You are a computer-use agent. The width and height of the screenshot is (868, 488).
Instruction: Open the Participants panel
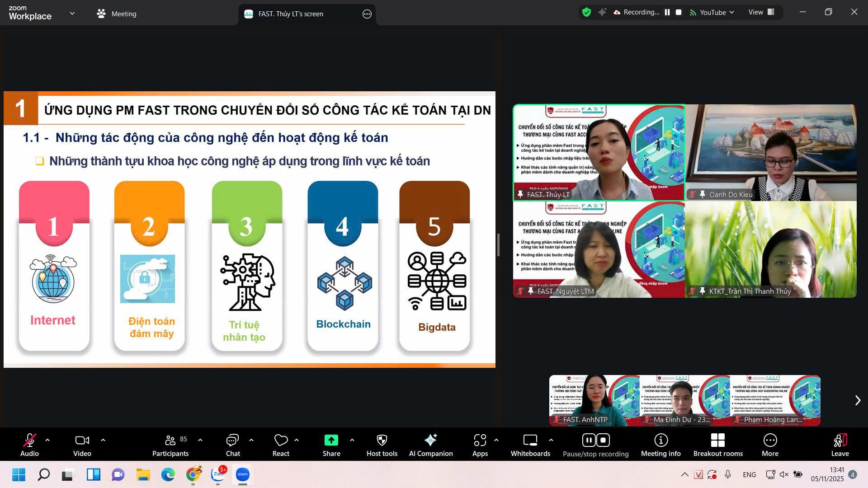170,445
